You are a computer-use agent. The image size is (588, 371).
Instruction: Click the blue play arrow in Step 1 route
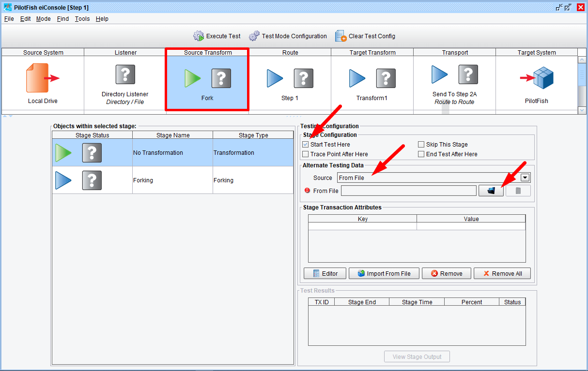(x=275, y=78)
